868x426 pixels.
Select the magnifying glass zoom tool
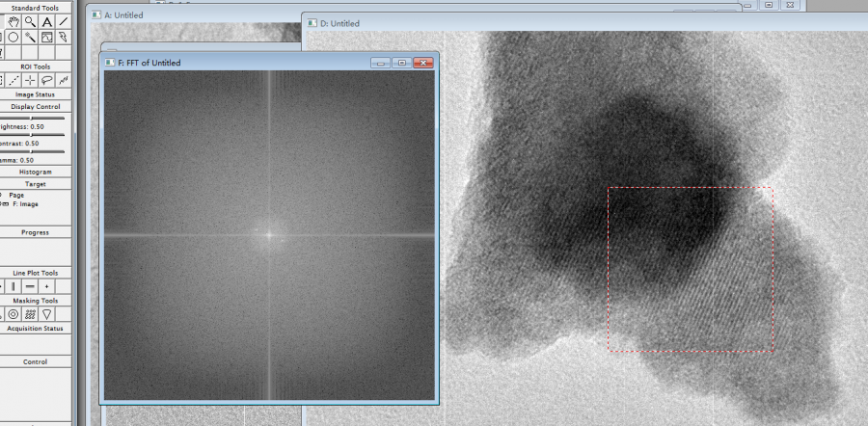pos(31,21)
